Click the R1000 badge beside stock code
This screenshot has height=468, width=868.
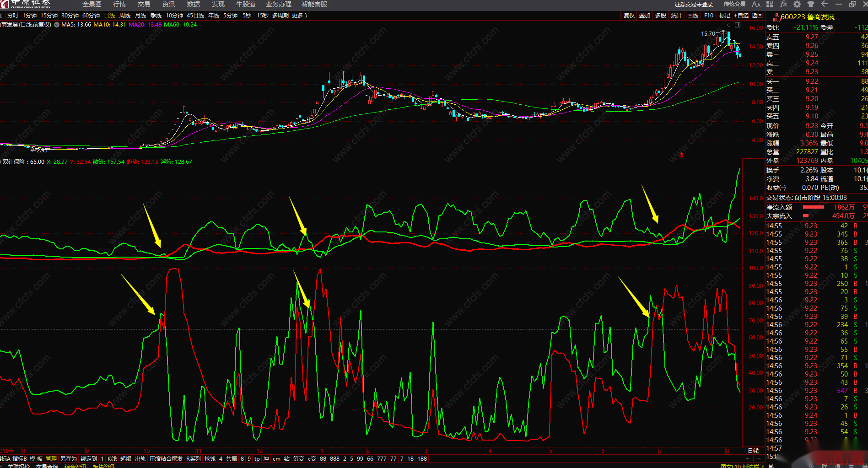(x=776, y=17)
